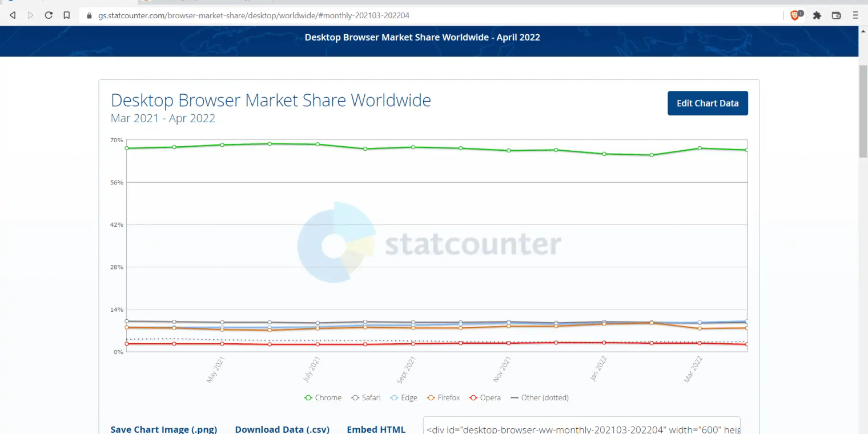Click the embed HTML code text box

582,426
